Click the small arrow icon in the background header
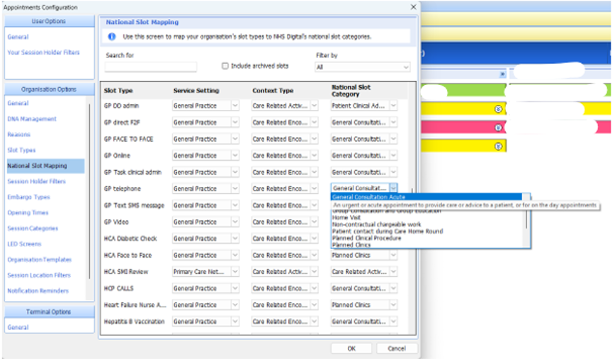This screenshot has height=364, width=615. point(502,74)
